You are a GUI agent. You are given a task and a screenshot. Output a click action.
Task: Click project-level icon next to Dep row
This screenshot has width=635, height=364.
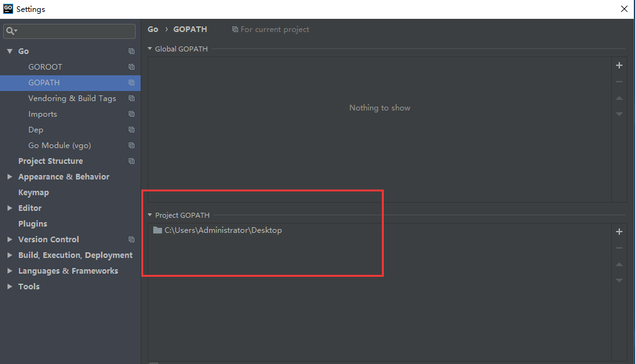pyautogui.click(x=132, y=130)
